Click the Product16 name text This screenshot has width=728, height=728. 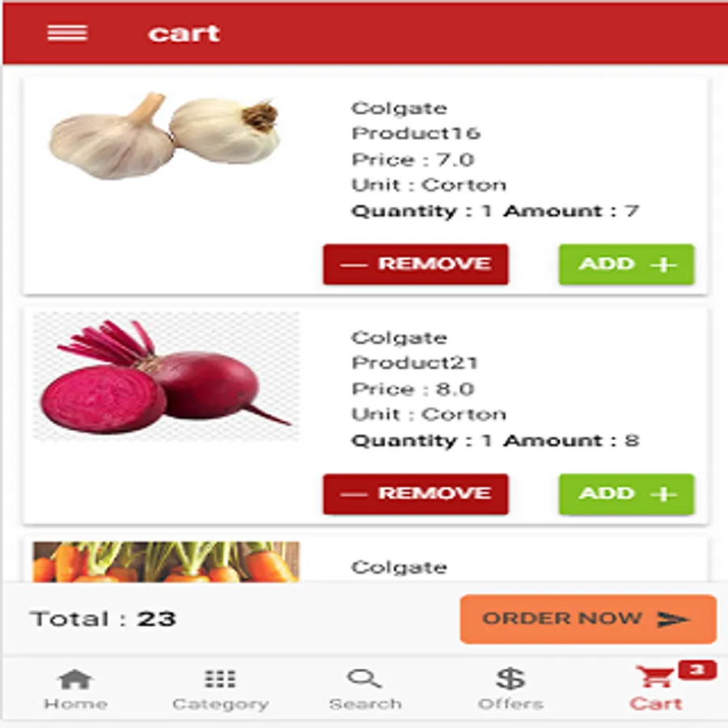[416, 133]
